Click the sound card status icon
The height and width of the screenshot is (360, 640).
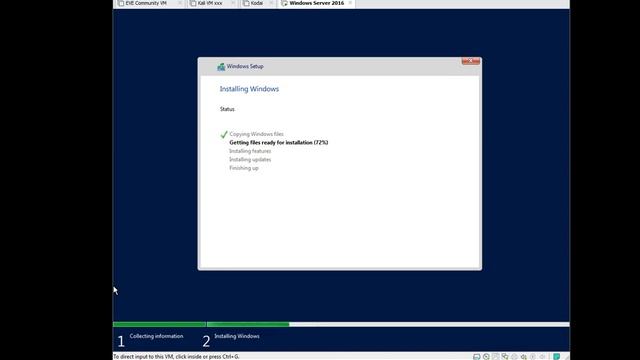[524, 357]
